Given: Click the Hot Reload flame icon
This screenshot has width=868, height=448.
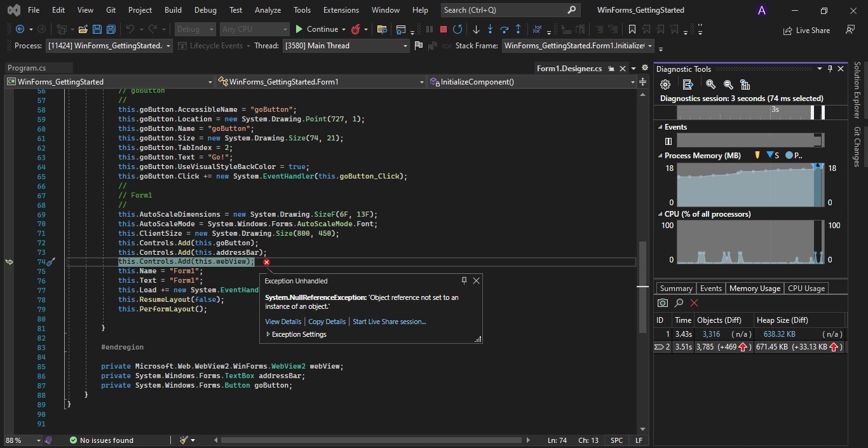Looking at the screenshot, I should tap(356, 29).
